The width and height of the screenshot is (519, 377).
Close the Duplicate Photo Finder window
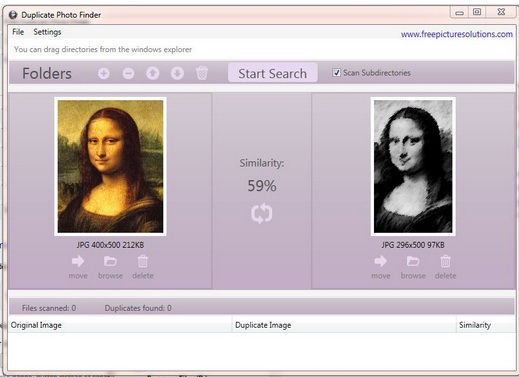501,12
